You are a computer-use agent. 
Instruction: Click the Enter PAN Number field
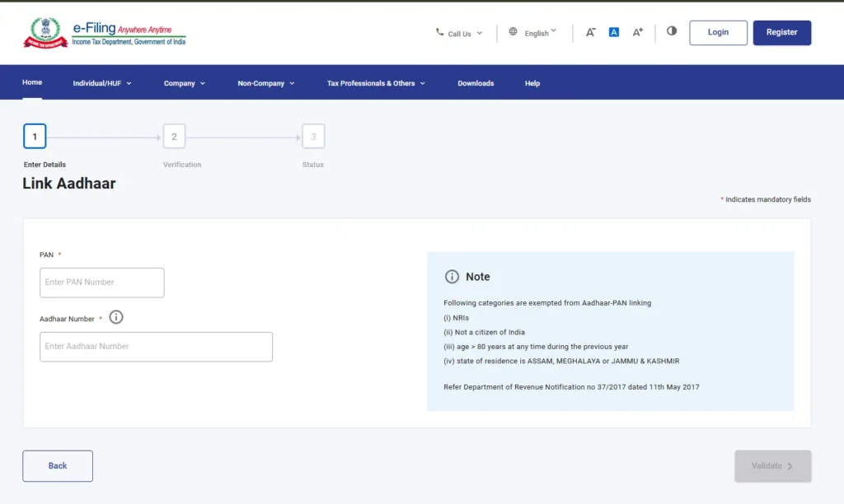pos(102,282)
